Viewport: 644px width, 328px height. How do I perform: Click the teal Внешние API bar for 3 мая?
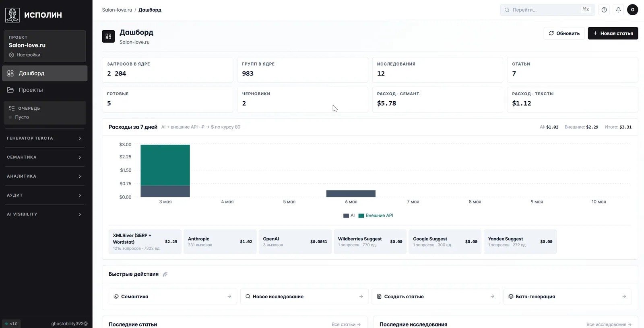tap(165, 165)
